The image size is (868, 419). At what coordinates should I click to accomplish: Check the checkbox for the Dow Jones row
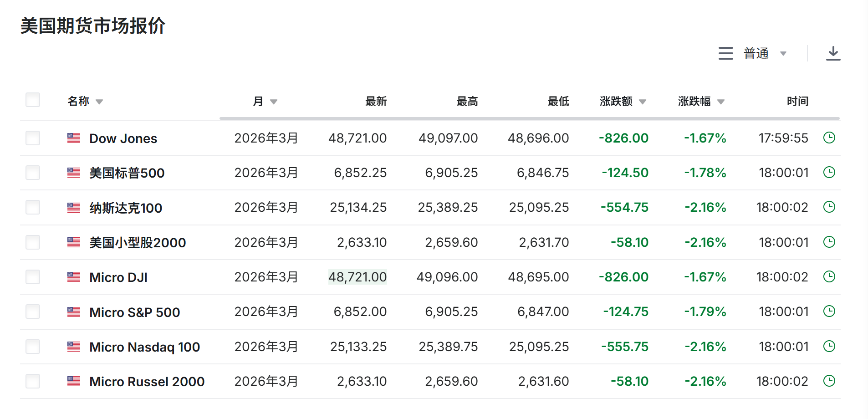[x=33, y=138]
